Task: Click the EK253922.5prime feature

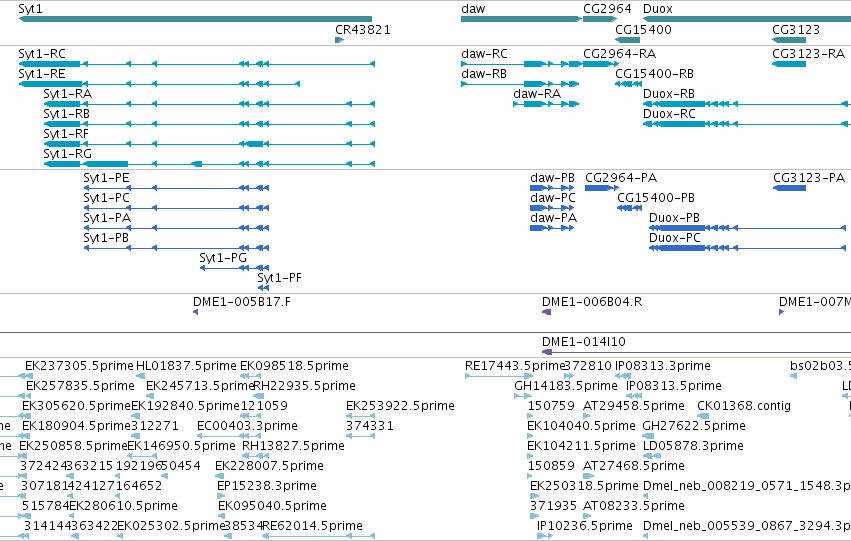Action: tap(360, 416)
